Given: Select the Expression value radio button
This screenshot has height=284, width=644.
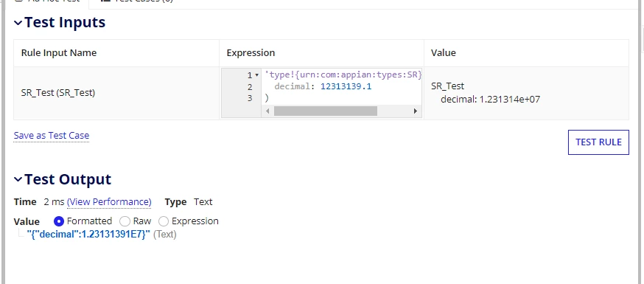Looking at the screenshot, I should 164,221.
